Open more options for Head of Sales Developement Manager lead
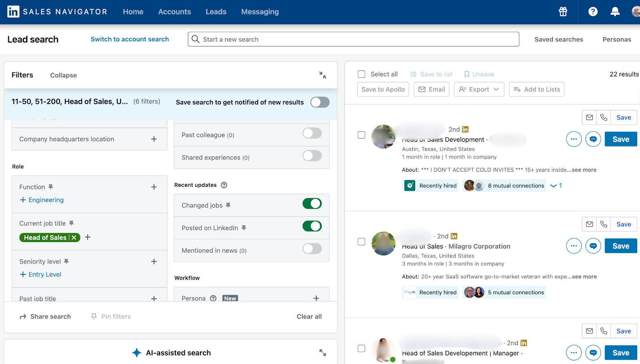640x364 pixels. click(x=574, y=353)
